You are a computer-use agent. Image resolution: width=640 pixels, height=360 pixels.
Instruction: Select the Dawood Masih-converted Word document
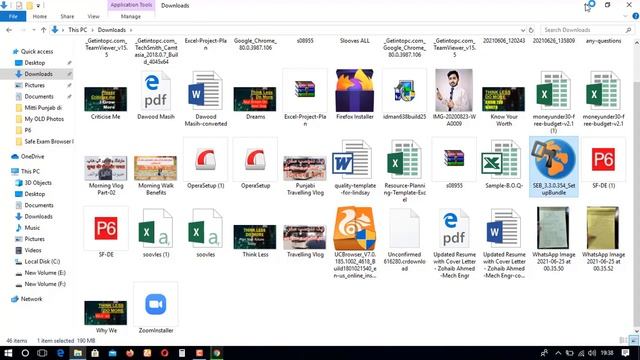point(205,91)
